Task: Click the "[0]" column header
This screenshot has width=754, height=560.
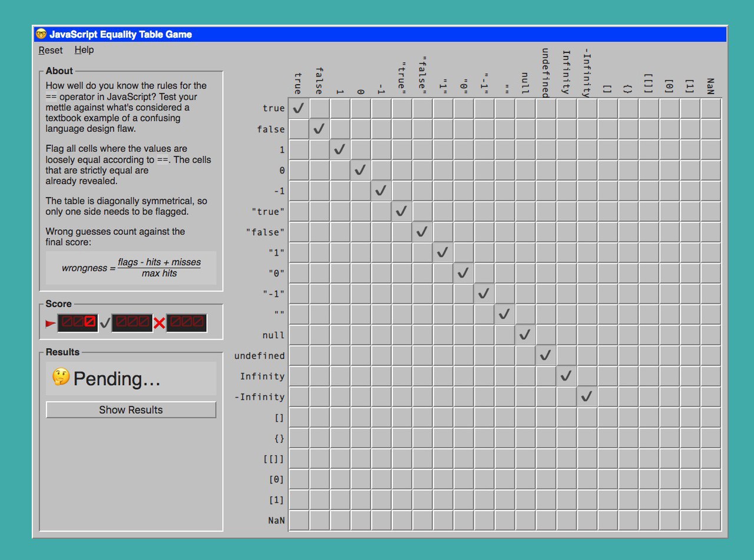Action: [669, 87]
